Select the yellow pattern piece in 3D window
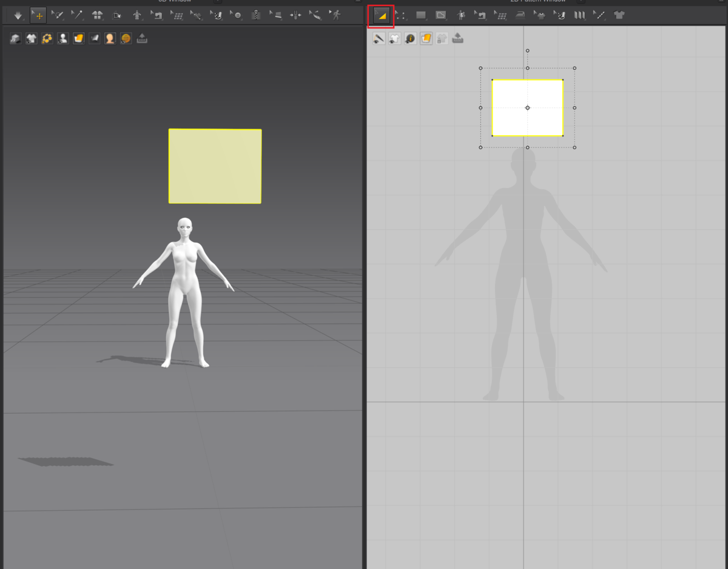 pos(215,166)
